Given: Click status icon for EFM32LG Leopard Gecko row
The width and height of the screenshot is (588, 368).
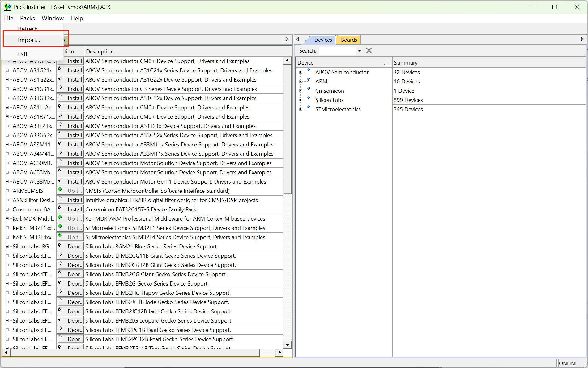Looking at the screenshot, I should [60, 319].
